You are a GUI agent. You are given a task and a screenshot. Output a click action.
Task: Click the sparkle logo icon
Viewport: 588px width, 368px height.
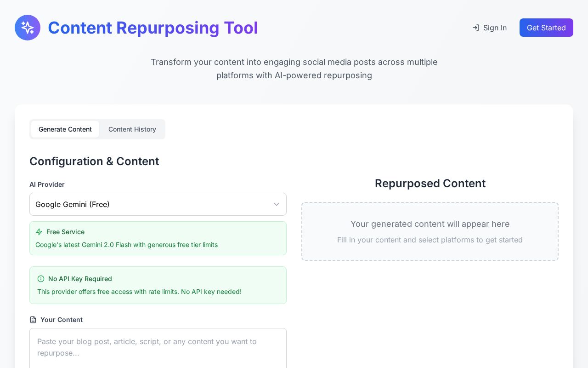tap(28, 28)
